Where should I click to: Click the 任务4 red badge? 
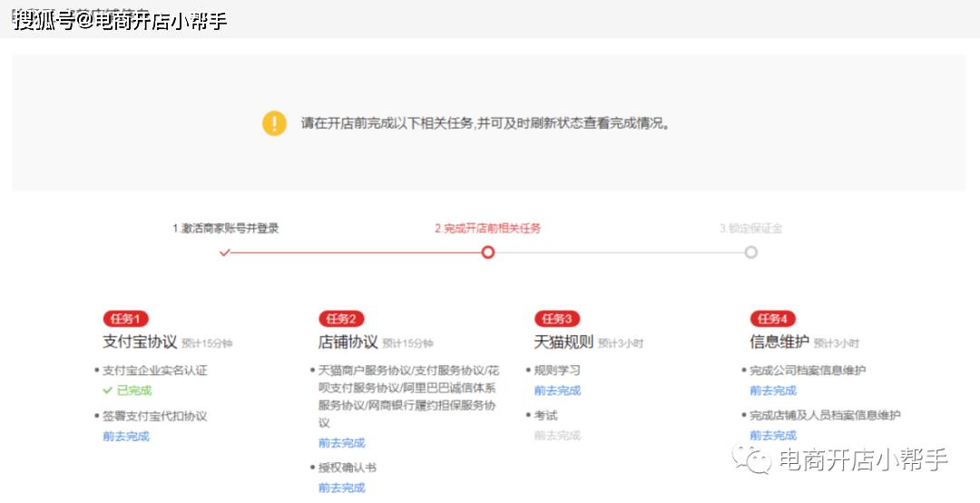coord(772,319)
